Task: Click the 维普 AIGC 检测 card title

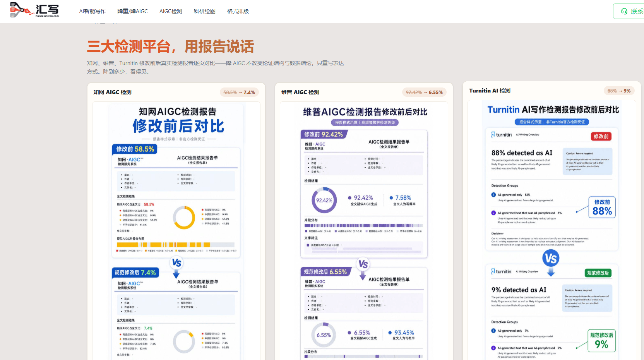Action: pos(300,92)
